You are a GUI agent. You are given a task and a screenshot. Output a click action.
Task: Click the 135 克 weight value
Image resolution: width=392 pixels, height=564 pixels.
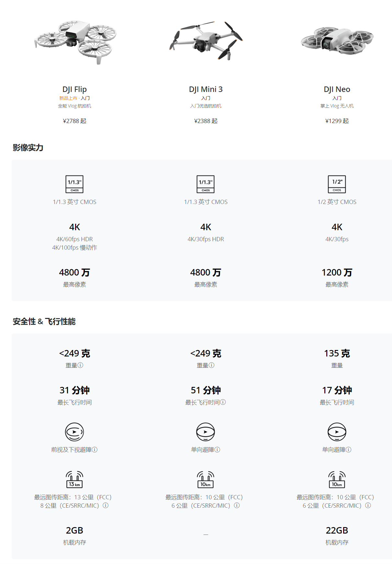337,353
